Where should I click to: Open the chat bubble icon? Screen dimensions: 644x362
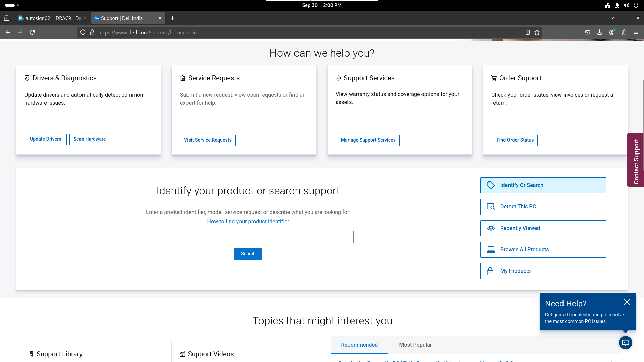pyautogui.click(x=626, y=343)
